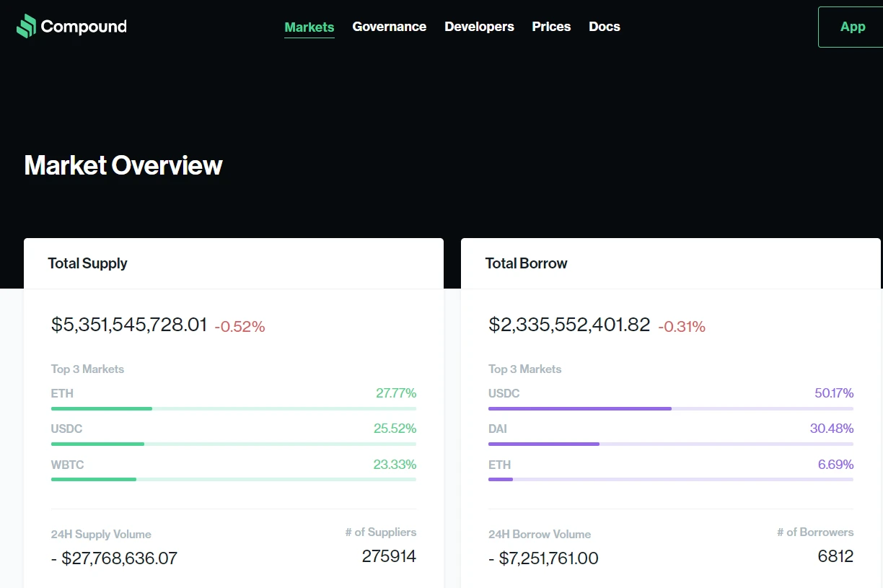The height and width of the screenshot is (588, 883).
Task: Click the DAI borrow progress bar
Action: (671, 444)
